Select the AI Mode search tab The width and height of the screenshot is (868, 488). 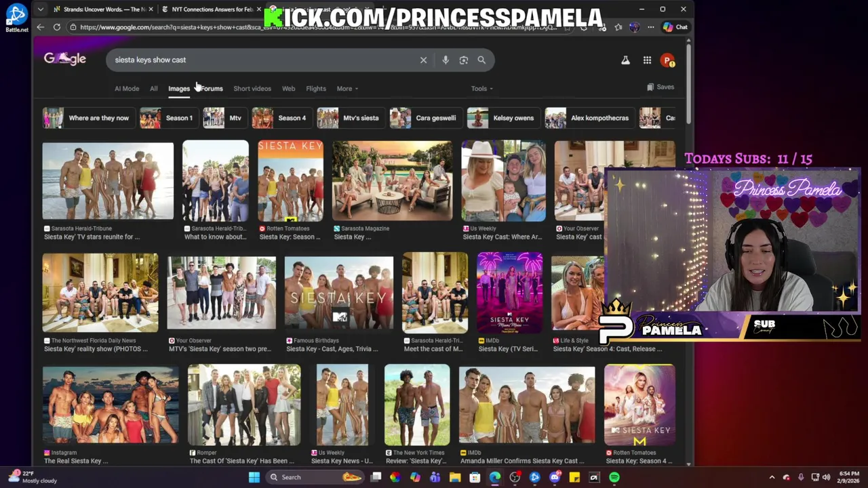pyautogui.click(x=127, y=89)
